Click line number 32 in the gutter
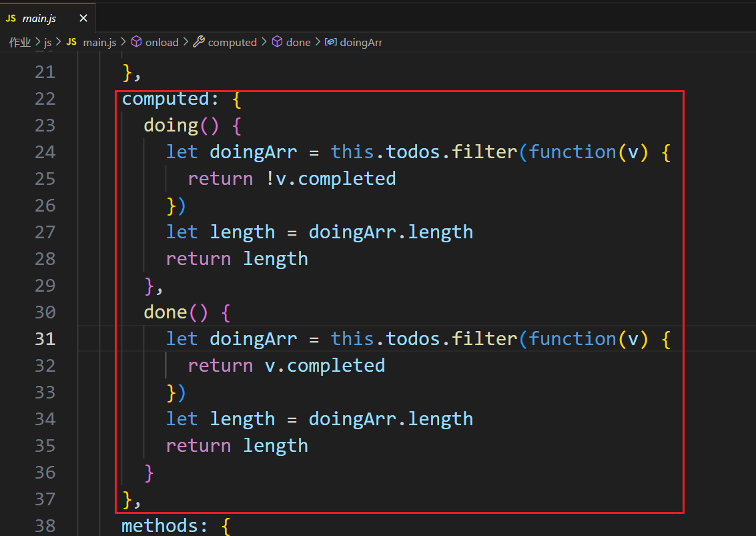756x536 pixels. point(45,366)
